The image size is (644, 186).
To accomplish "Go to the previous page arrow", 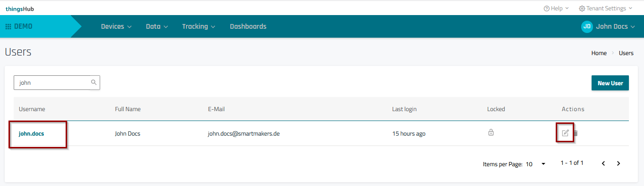I will (x=603, y=163).
